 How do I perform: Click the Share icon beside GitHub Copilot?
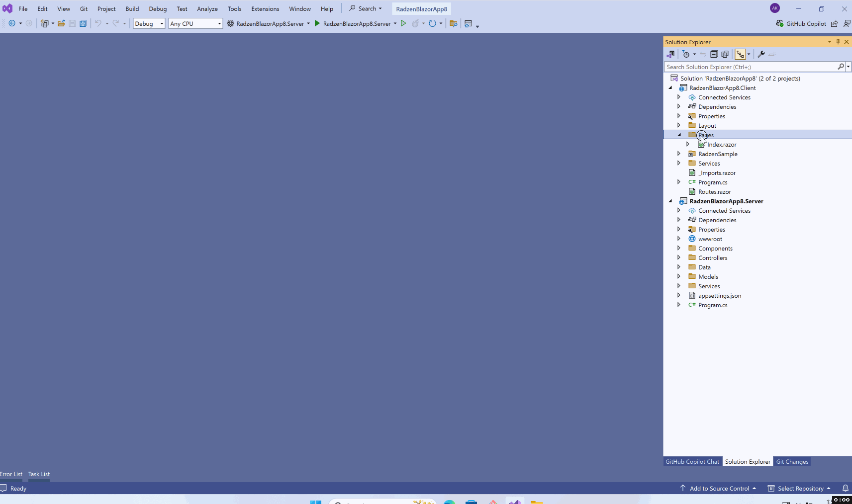834,23
